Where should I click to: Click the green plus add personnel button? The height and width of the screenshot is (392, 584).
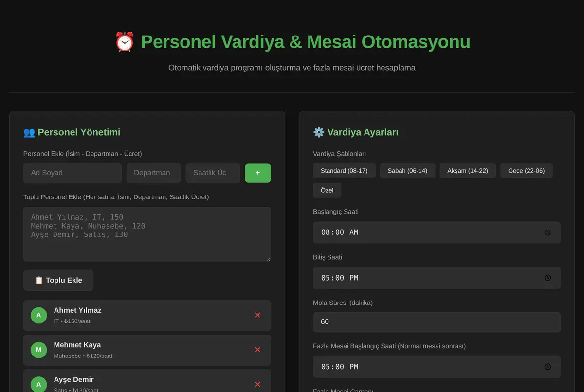click(x=258, y=173)
